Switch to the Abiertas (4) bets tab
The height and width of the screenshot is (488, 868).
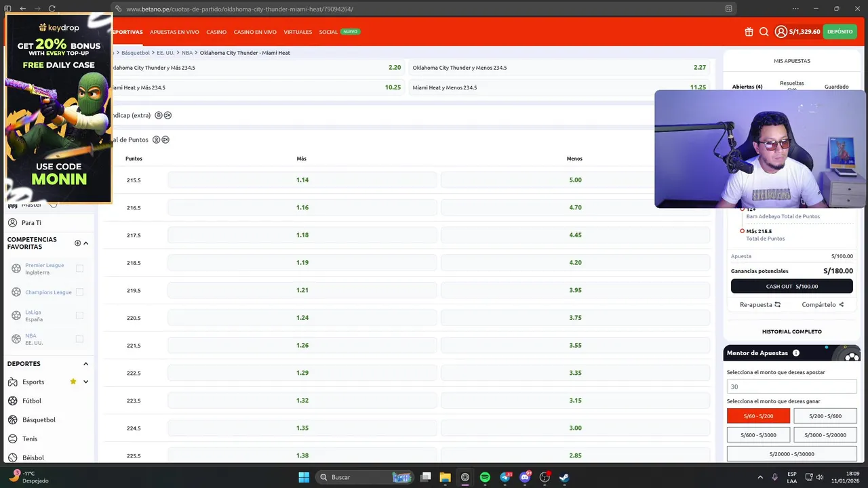click(747, 87)
